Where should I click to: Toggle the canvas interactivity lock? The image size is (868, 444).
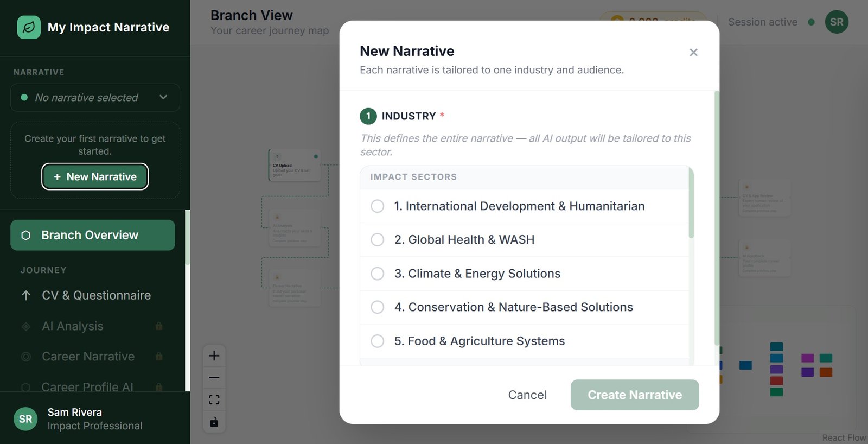coord(214,422)
